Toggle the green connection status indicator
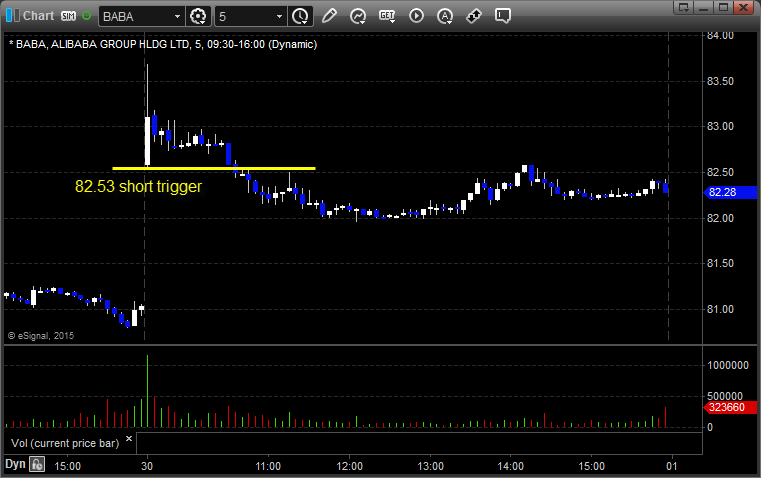This screenshot has width=761, height=478. pos(87,16)
